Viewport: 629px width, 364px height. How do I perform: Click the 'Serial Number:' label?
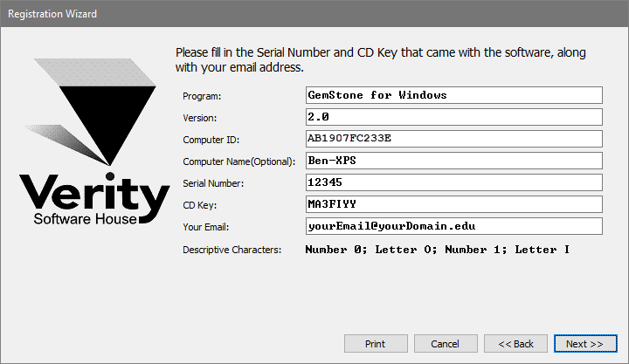pyautogui.click(x=213, y=183)
